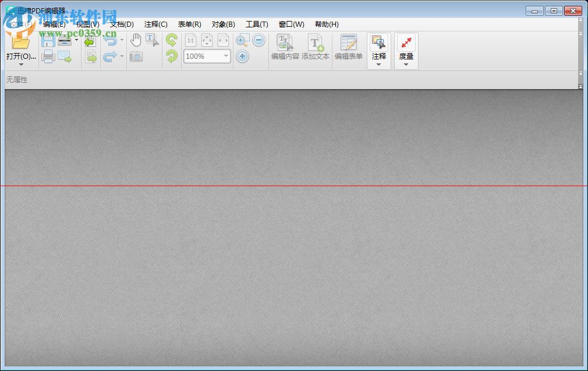588x371 pixels.
Task: Open the 文件(F) menu
Action: (20, 24)
